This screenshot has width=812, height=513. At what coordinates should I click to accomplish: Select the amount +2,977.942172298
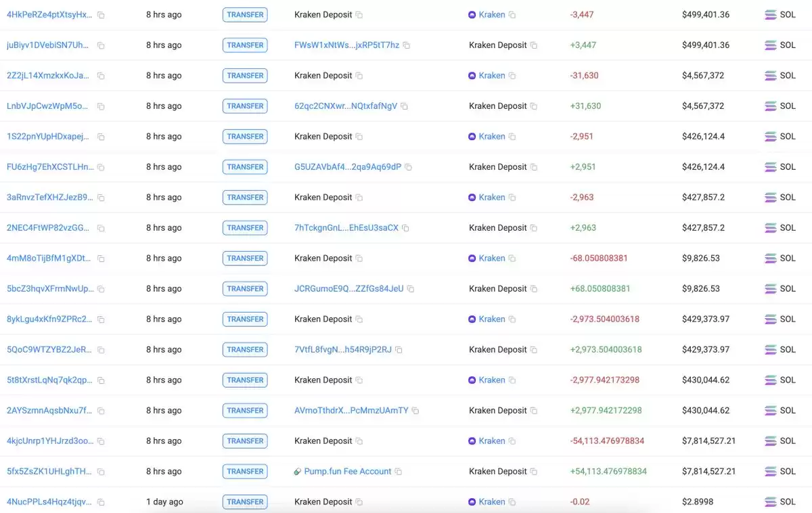[606, 411]
